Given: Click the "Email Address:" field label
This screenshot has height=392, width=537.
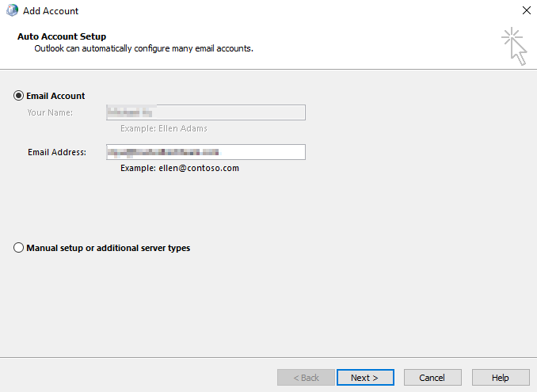Looking at the screenshot, I should click(x=56, y=152).
